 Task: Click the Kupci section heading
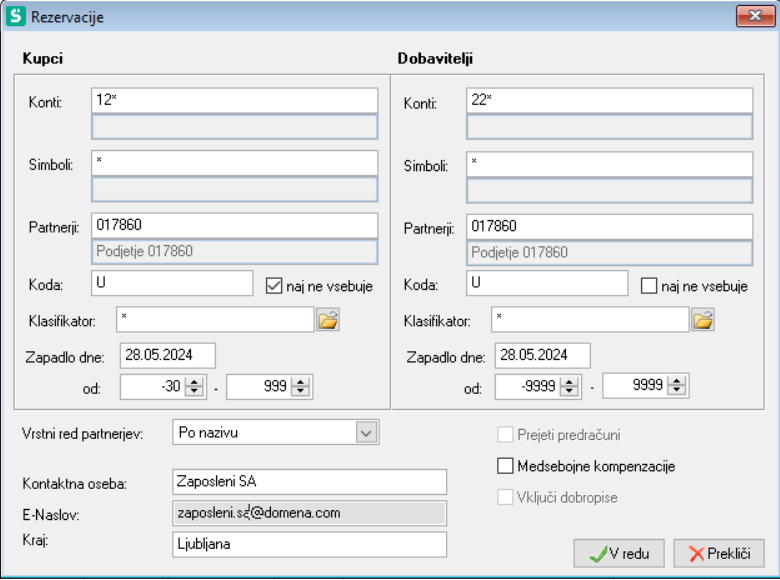point(43,58)
